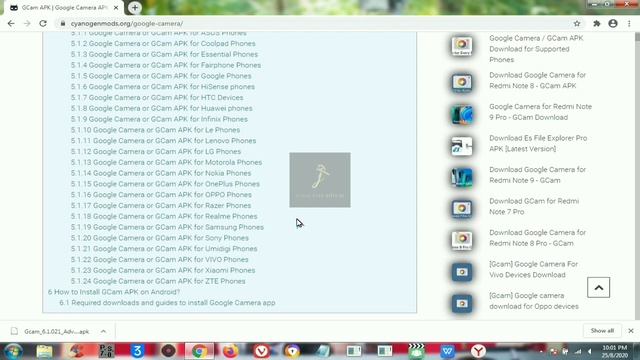640x360 pixels.
Task: Open link for Razer Phones GCam APK
Action: [161, 206]
